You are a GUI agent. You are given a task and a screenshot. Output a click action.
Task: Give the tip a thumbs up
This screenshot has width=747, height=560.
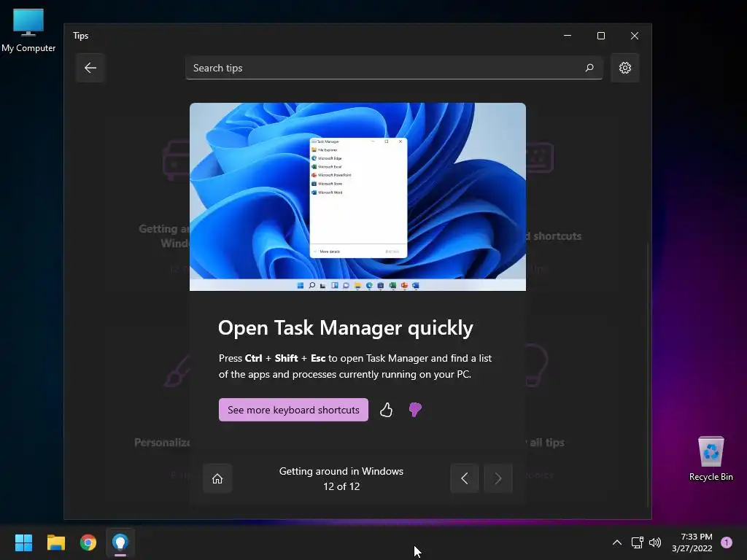[386, 410]
